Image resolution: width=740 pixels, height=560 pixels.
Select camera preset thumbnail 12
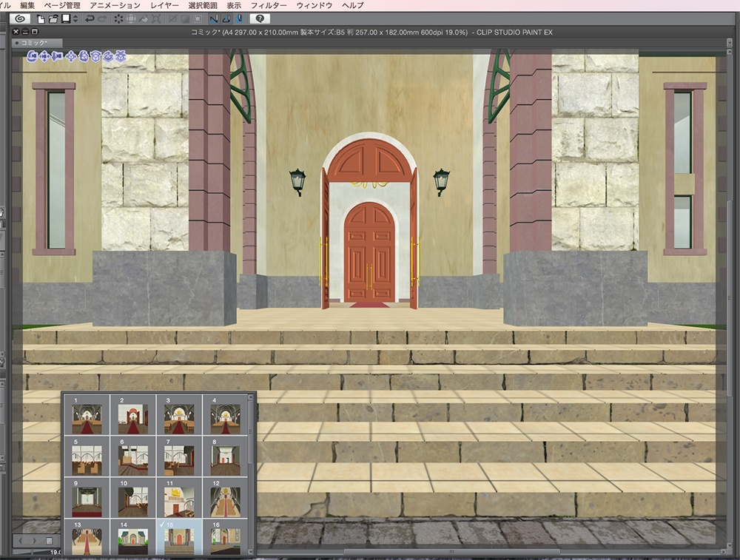(x=225, y=498)
